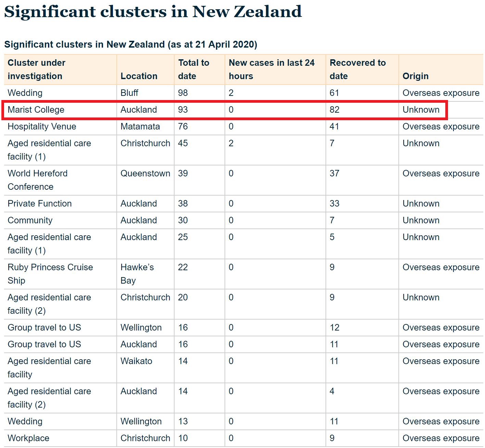This screenshot has width=485, height=448.
Task: Click total '22' in the Ruby Princess row
Action: [x=183, y=267]
